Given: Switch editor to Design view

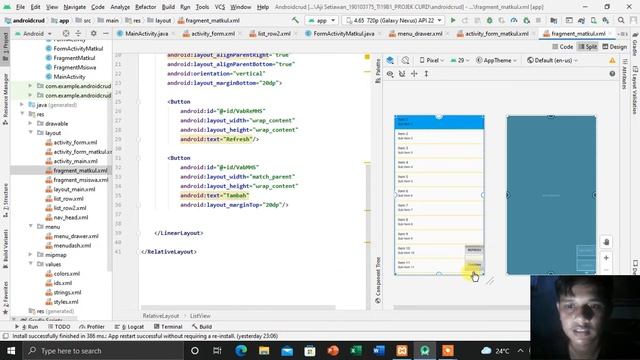Looking at the screenshot, I should (615, 47).
